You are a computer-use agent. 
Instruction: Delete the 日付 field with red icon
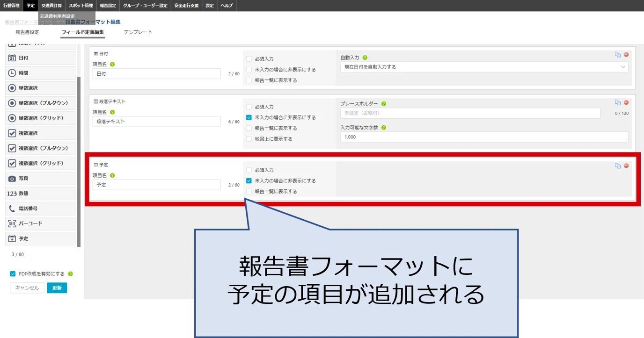(626, 55)
